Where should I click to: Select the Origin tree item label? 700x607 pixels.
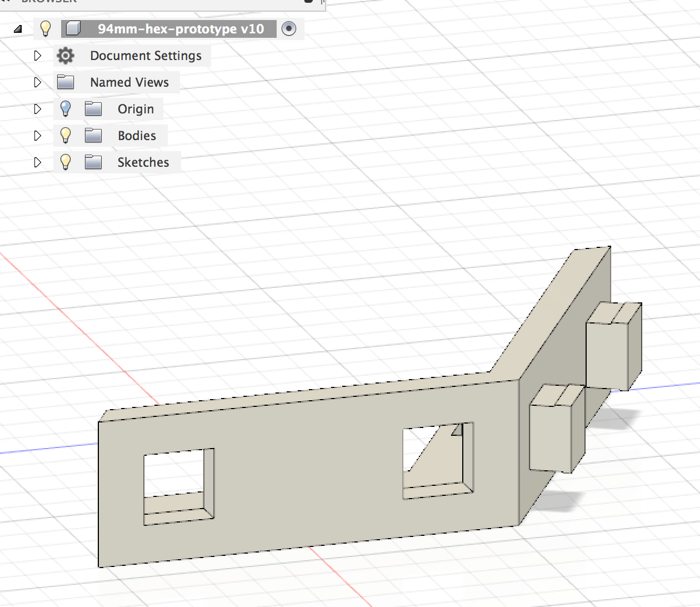pos(136,109)
